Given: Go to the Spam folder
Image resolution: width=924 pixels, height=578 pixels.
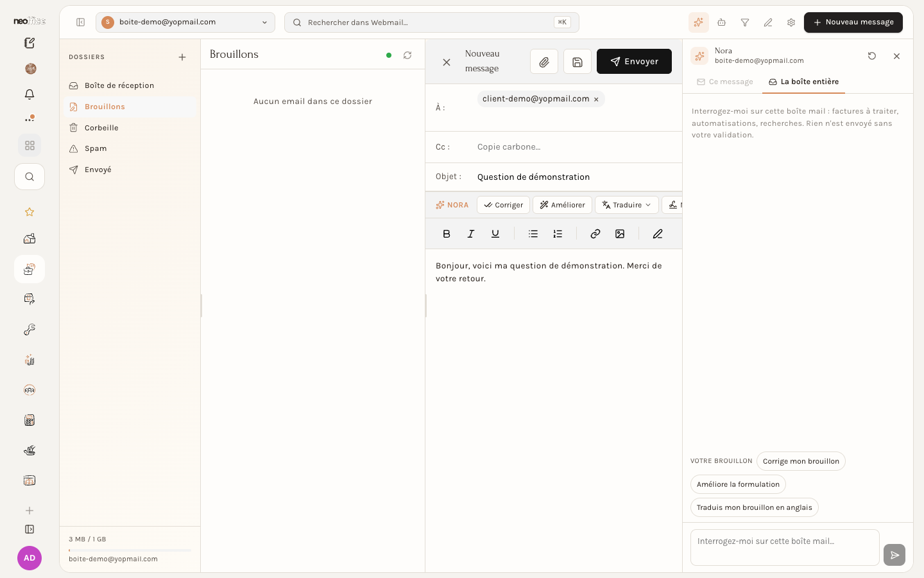Looking at the screenshot, I should tap(130, 148).
